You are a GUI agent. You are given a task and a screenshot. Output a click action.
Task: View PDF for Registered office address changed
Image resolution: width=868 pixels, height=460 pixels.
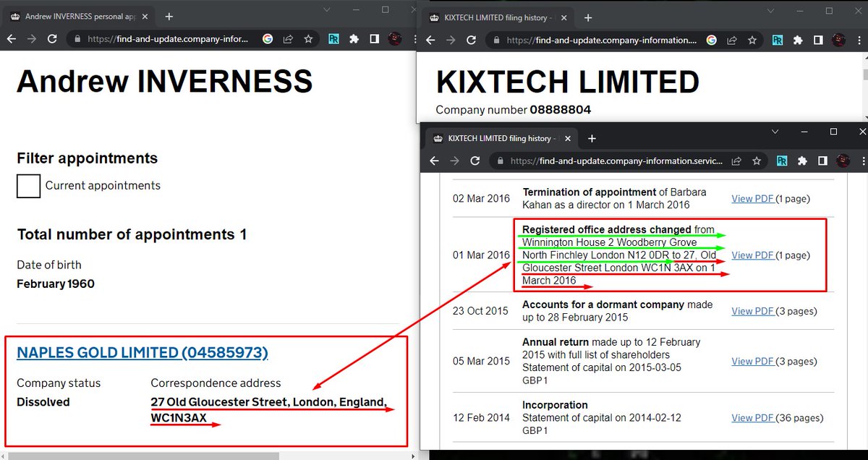pos(753,255)
